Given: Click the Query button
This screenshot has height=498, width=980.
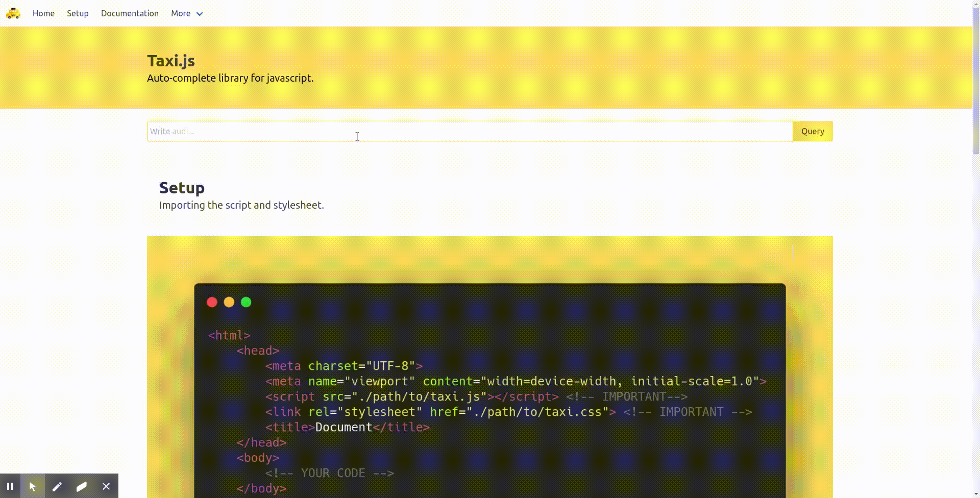Looking at the screenshot, I should pos(813,131).
